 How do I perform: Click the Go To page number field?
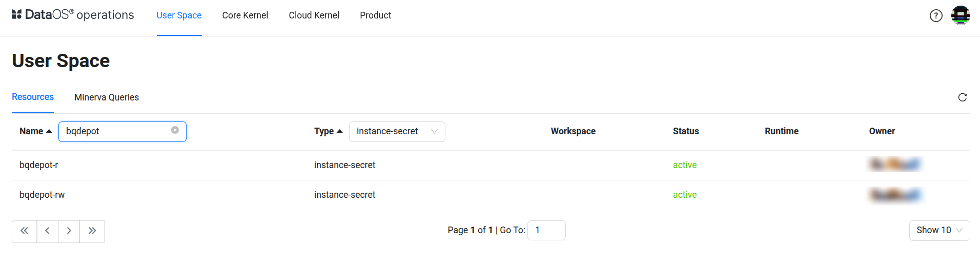tap(546, 231)
